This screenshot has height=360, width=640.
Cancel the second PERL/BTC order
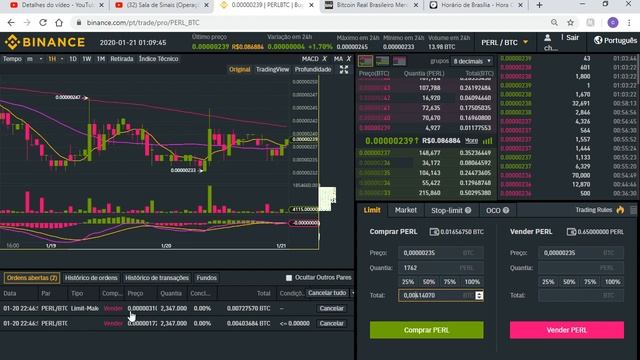pyautogui.click(x=331, y=324)
